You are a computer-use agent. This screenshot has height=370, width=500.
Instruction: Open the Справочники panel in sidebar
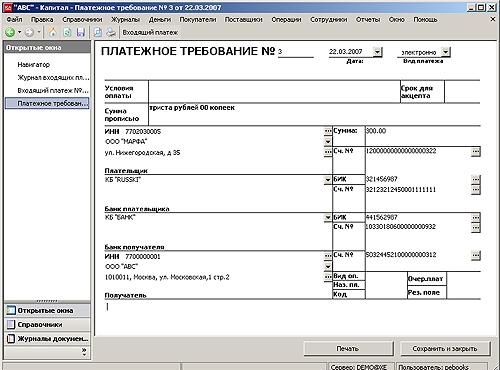coord(47,324)
